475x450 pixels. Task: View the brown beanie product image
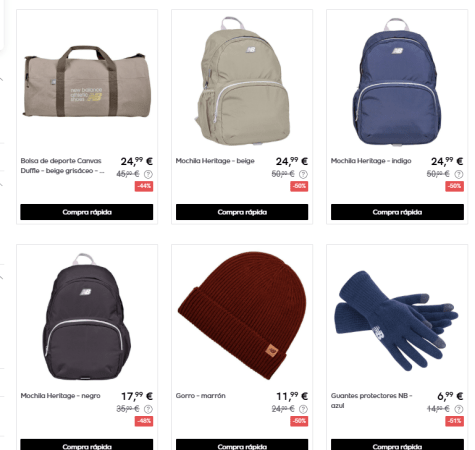pos(242,316)
